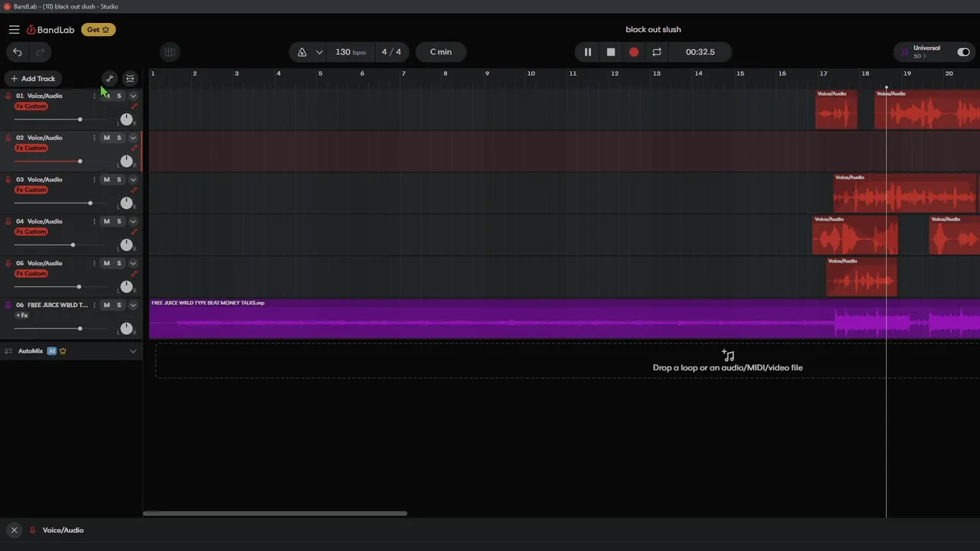The image size is (980, 551).
Task: Open Fx Custom on track 03
Action: pyautogui.click(x=31, y=190)
